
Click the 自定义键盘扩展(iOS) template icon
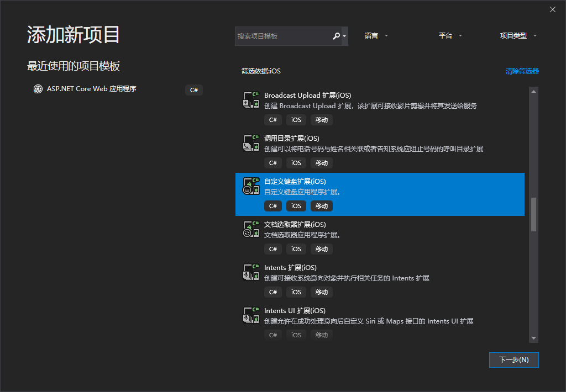[x=251, y=186]
